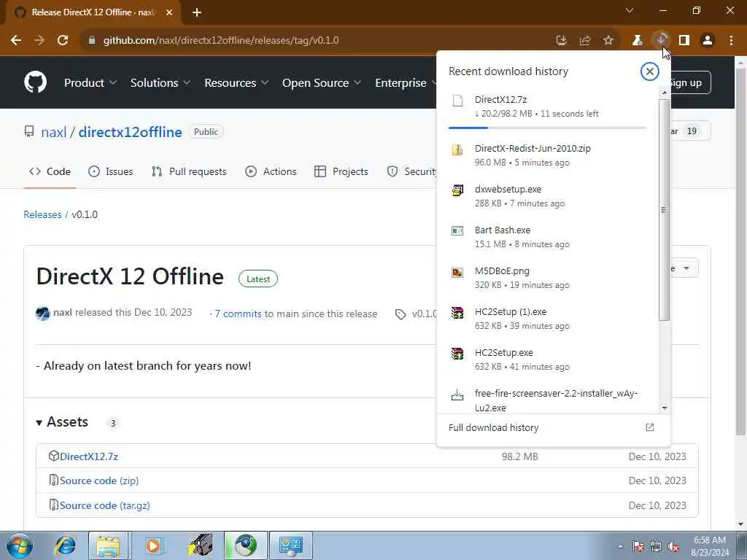Download Source code (zip)
747x560 pixels.
click(99, 481)
